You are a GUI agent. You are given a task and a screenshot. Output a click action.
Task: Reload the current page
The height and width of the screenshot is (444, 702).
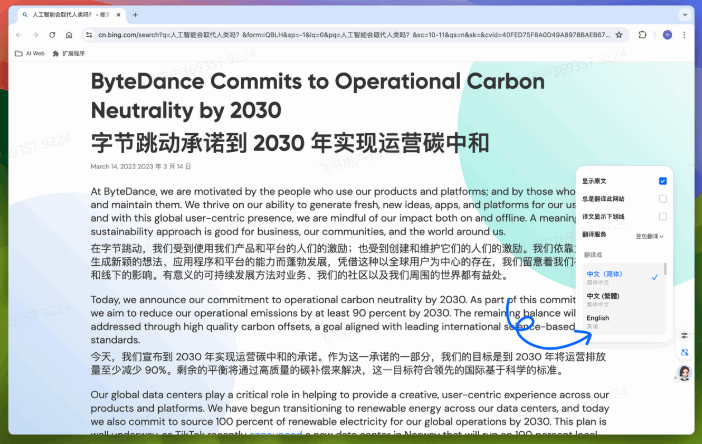tap(52, 35)
